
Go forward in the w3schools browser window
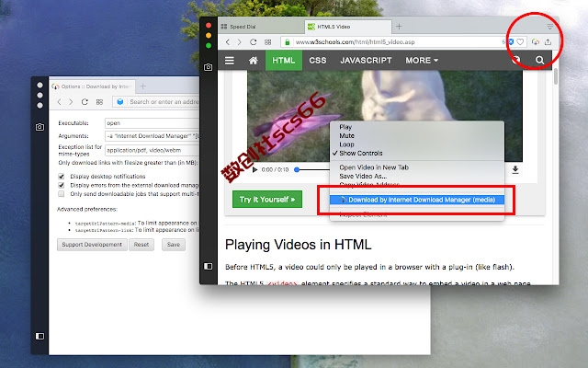point(240,42)
